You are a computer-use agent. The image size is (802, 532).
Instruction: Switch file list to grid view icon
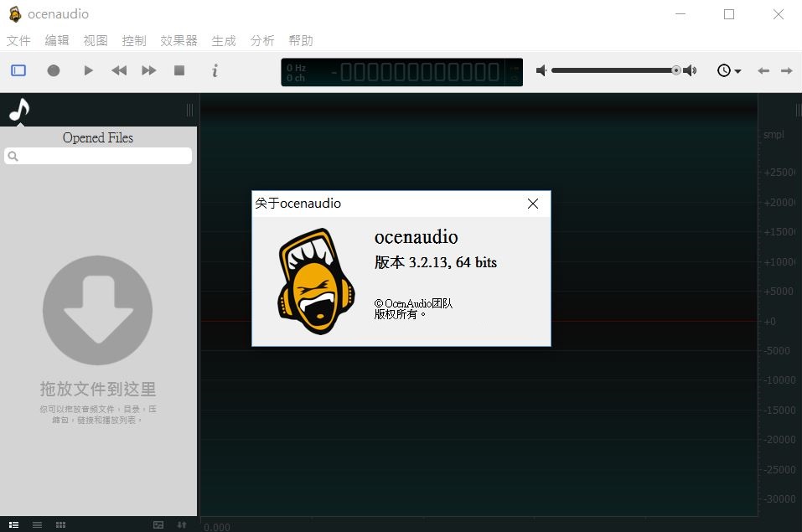[x=60, y=524]
